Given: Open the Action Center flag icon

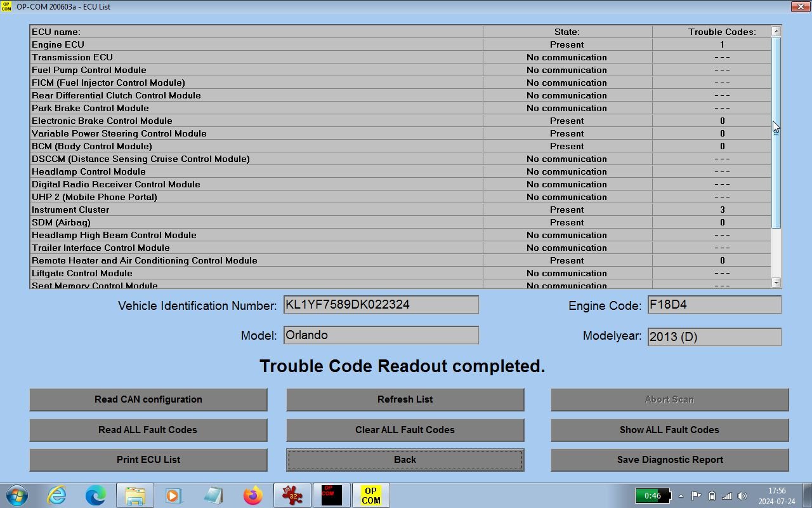Looking at the screenshot, I should tap(696, 496).
